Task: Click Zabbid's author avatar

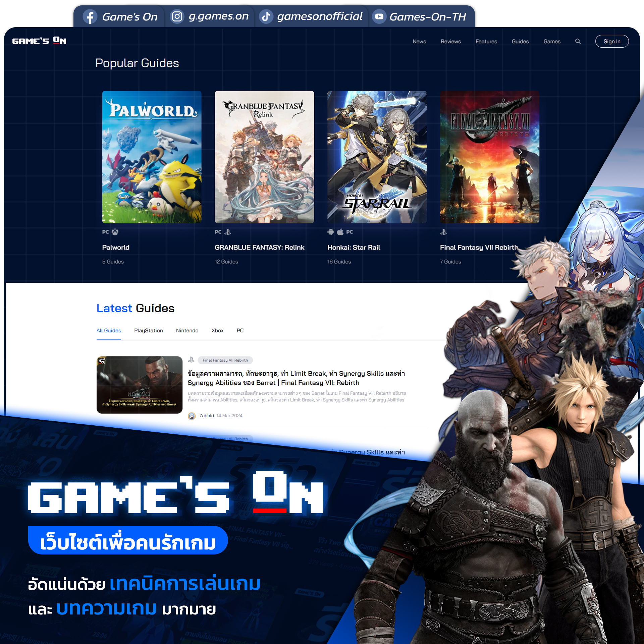Action: click(192, 416)
